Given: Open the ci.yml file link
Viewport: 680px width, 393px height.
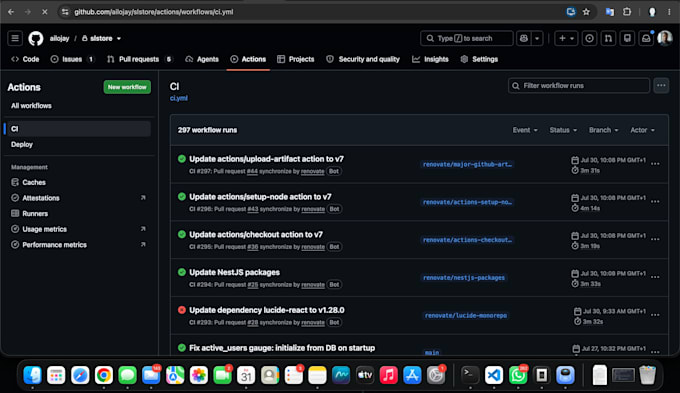Looking at the screenshot, I should click(x=179, y=98).
